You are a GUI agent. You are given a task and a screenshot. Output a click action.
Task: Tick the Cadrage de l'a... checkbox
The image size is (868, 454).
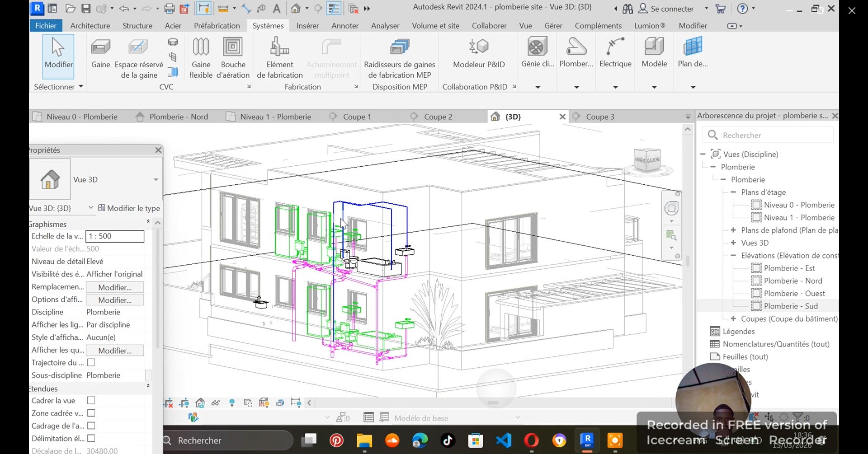pyautogui.click(x=91, y=426)
